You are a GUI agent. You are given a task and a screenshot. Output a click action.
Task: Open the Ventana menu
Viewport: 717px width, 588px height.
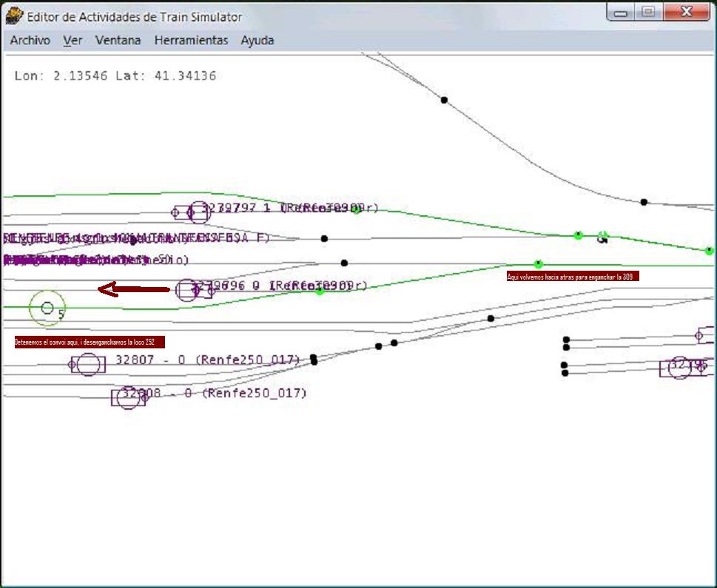coord(118,41)
